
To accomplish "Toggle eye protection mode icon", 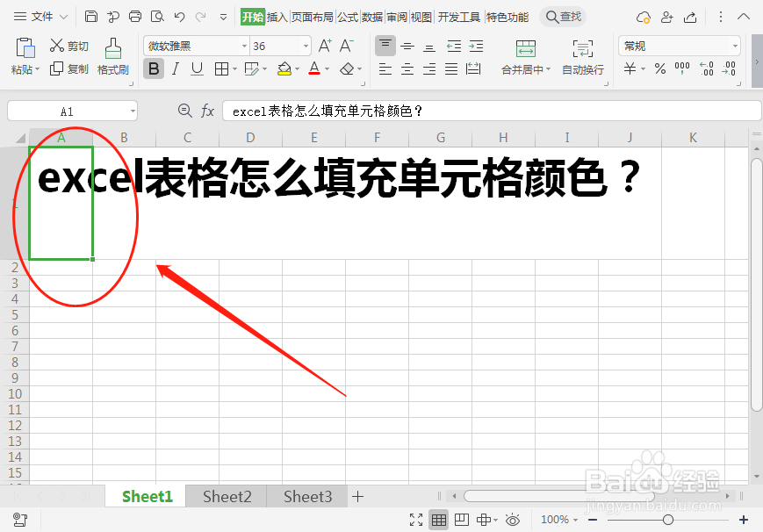I will tap(513, 520).
